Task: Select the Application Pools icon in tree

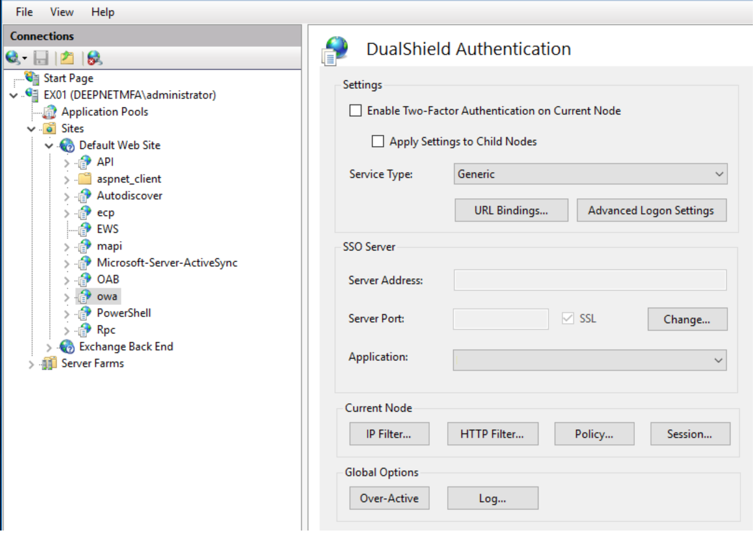Action: pos(50,112)
